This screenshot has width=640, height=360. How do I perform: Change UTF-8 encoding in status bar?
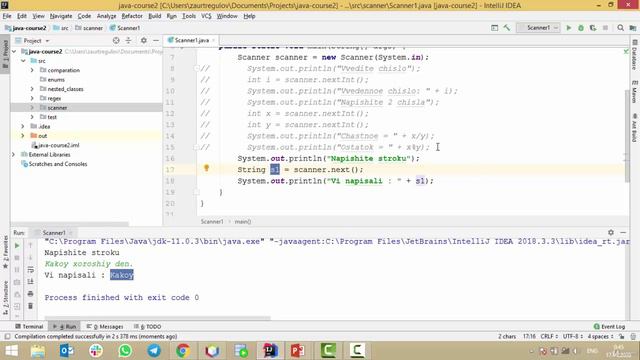coord(573,336)
